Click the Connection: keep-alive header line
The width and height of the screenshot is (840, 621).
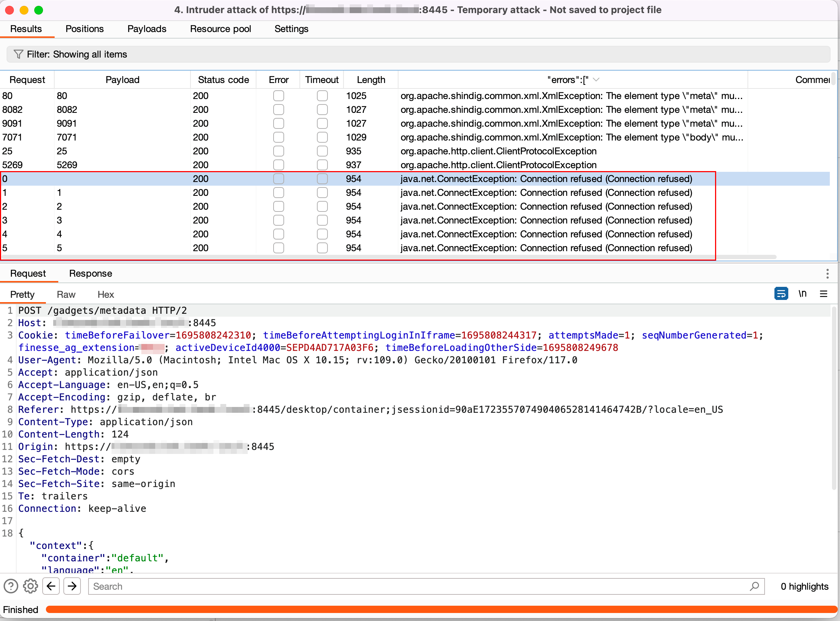point(82,509)
